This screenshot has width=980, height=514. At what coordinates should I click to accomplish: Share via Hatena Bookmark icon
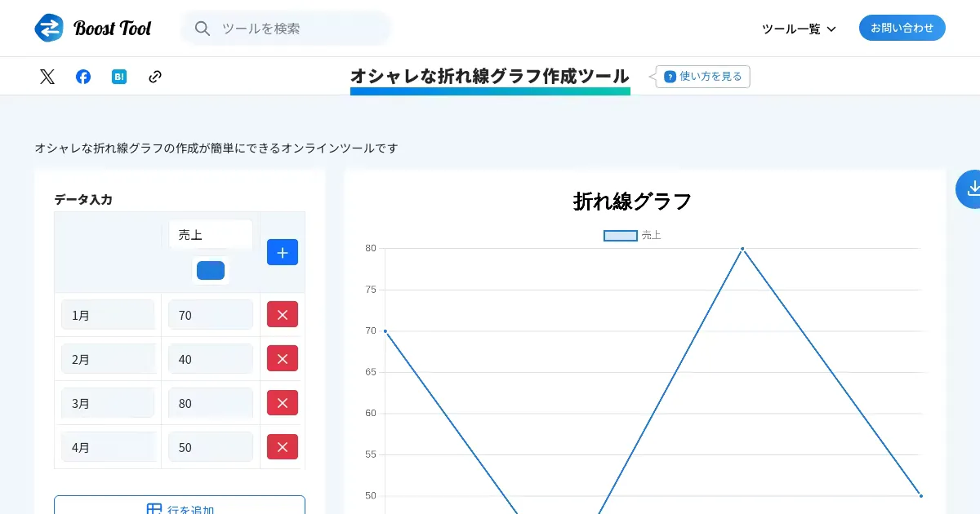tap(119, 77)
